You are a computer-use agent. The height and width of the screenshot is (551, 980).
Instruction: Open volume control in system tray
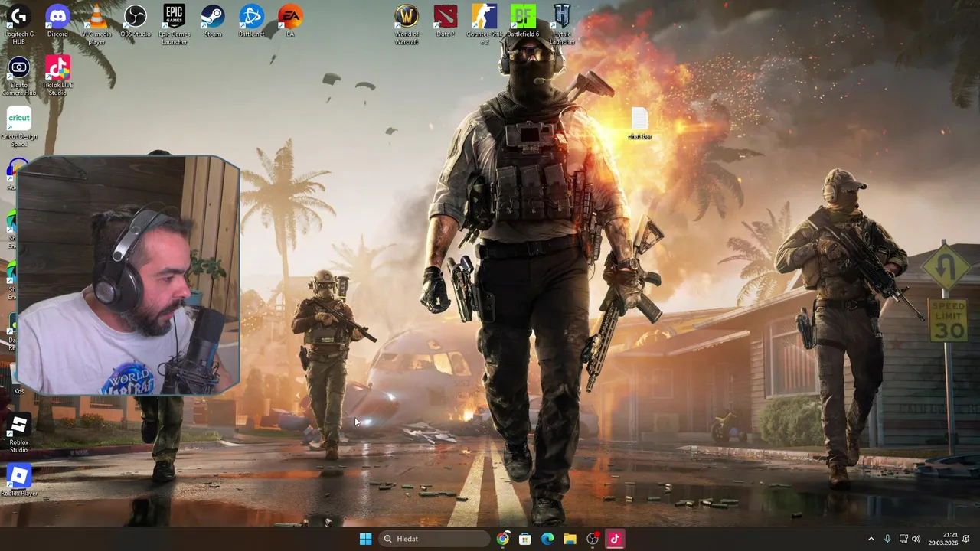[916, 539]
